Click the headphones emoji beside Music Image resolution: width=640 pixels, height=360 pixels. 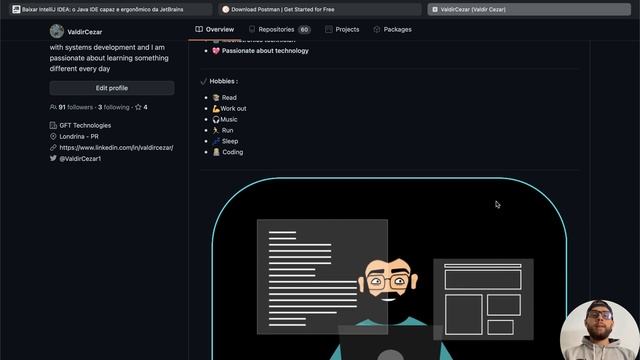tap(216, 119)
